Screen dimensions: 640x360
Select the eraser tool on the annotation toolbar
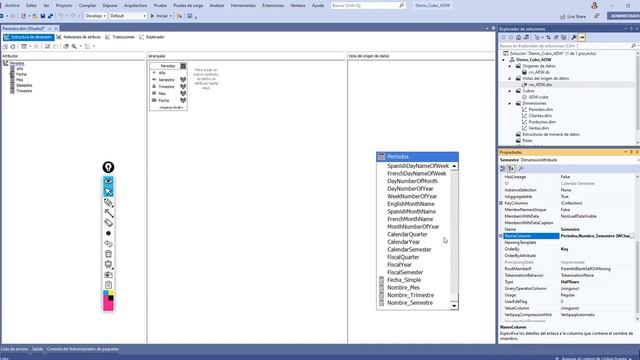[x=108, y=223]
